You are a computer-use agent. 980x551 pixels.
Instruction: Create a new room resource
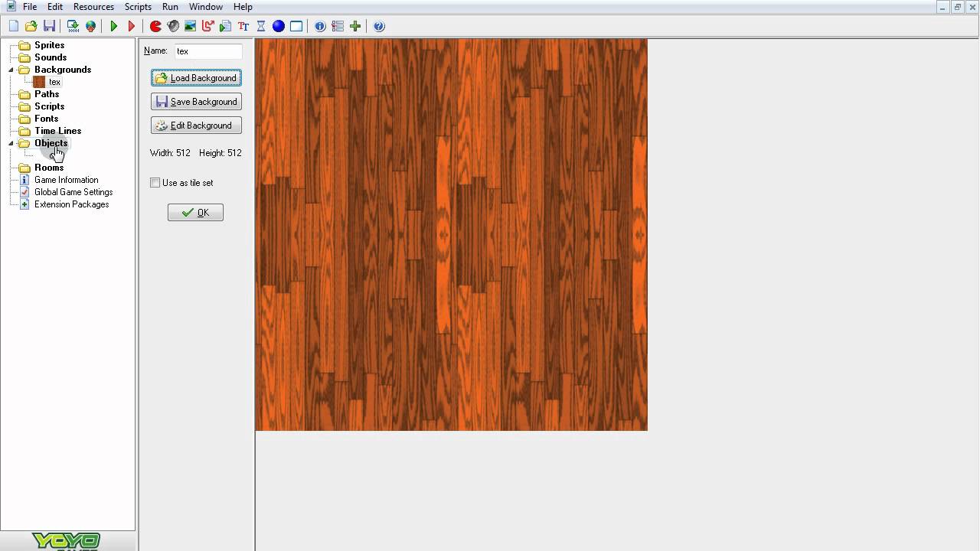coord(296,26)
